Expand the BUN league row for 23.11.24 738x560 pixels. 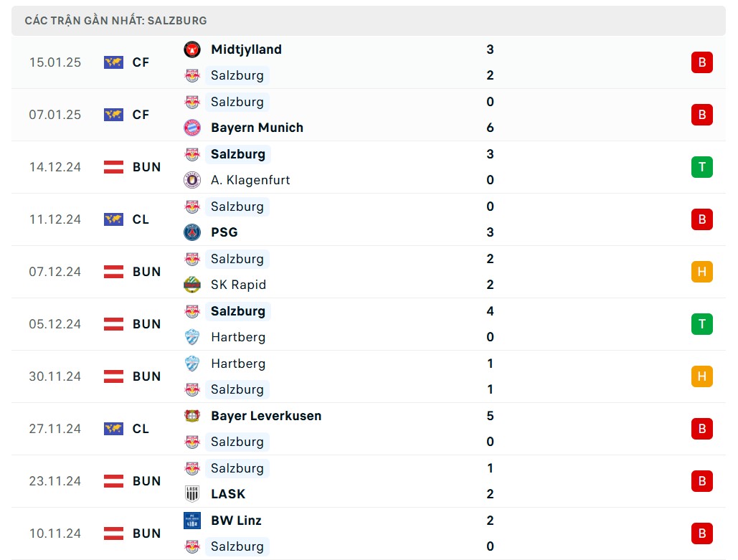(x=147, y=481)
